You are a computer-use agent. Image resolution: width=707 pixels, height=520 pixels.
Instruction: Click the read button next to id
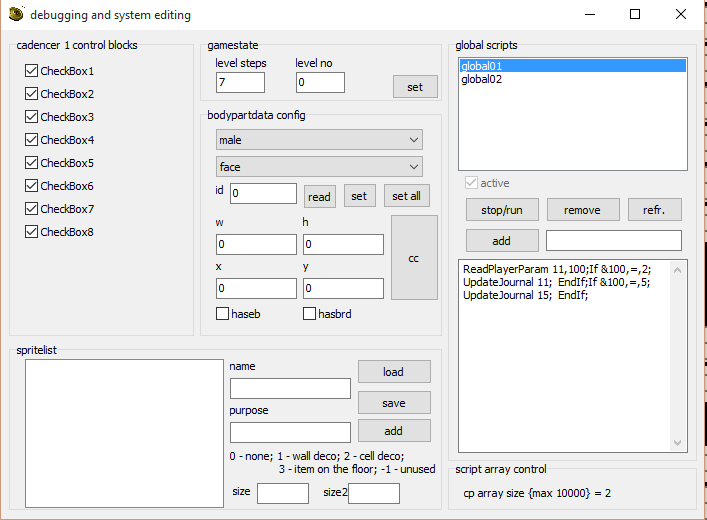(320, 197)
